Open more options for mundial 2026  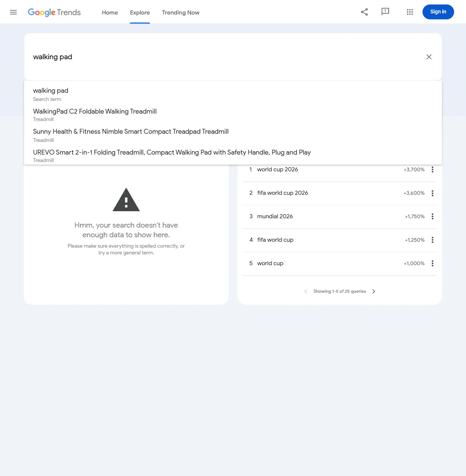[432, 216]
